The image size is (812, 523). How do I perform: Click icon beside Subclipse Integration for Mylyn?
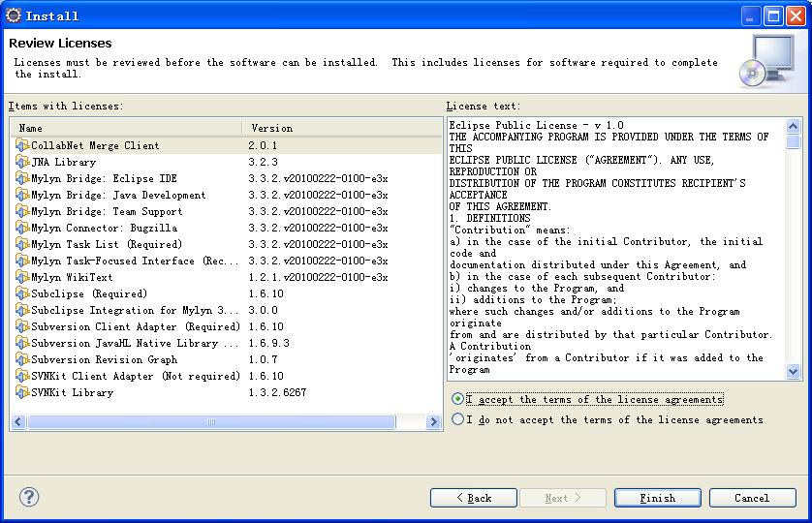pyautogui.click(x=21, y=310)
